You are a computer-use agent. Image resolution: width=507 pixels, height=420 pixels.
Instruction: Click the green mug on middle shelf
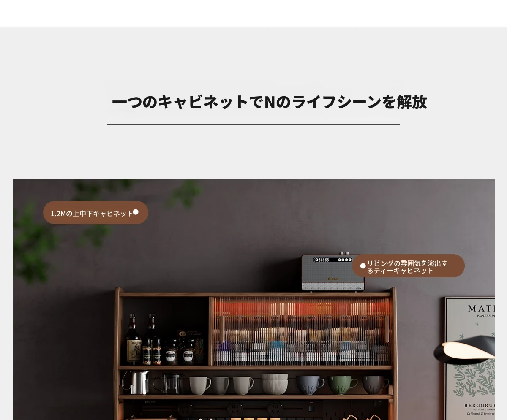[343, 385]
